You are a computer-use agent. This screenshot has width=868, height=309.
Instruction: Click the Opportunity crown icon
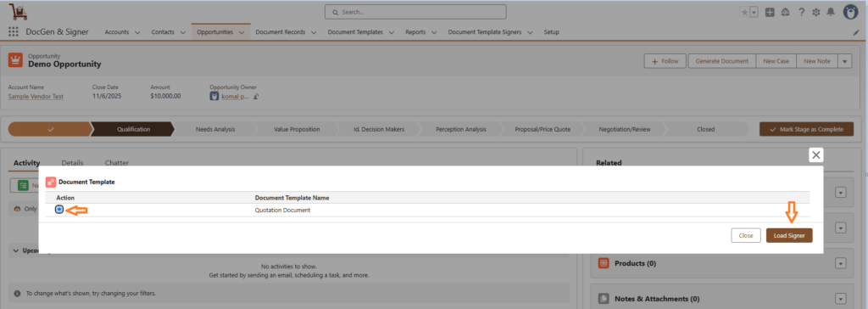15,60
